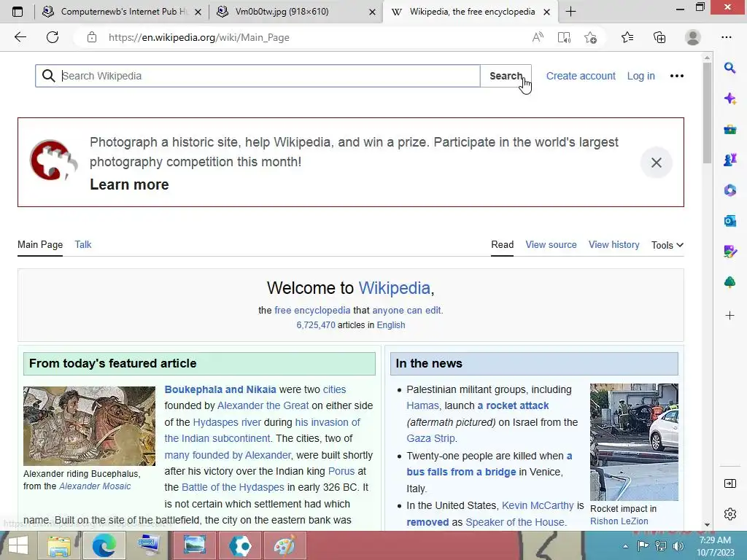Select the Talk page tab
The height and width of the screenshot is (560, 747).
[83, 245]
